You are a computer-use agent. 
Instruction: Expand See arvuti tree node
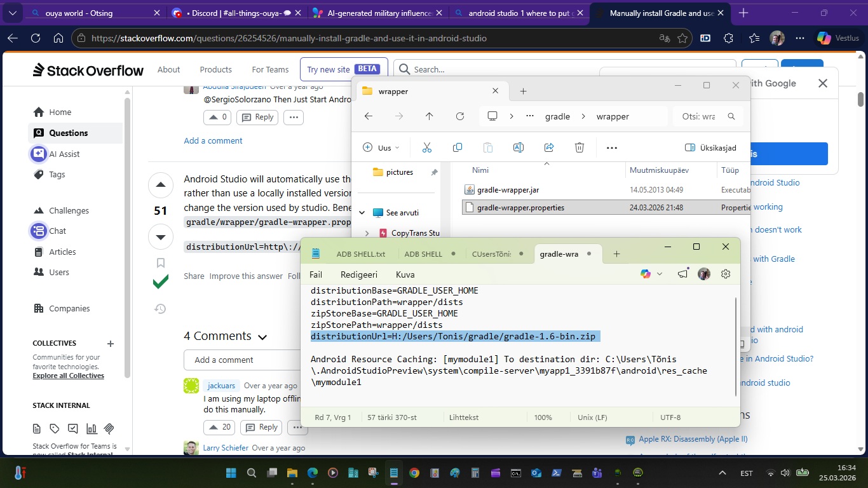(x=362, y=213)
